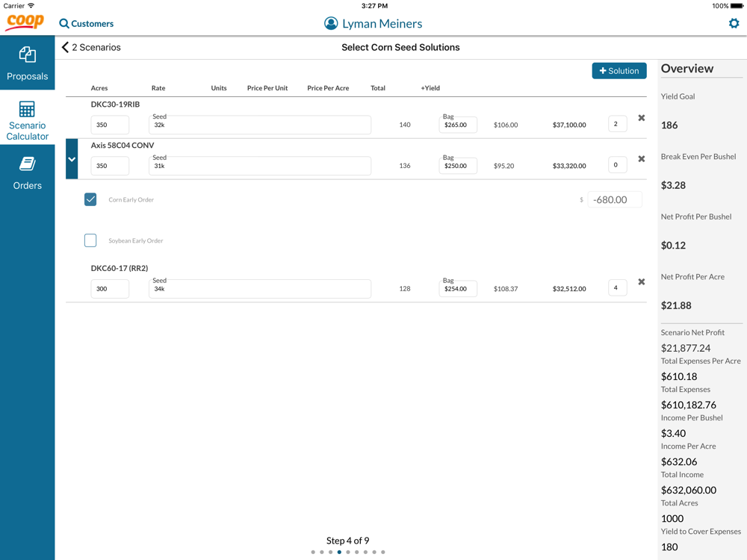
Task: Select the current step four dot
Action: tap(339, 552)
